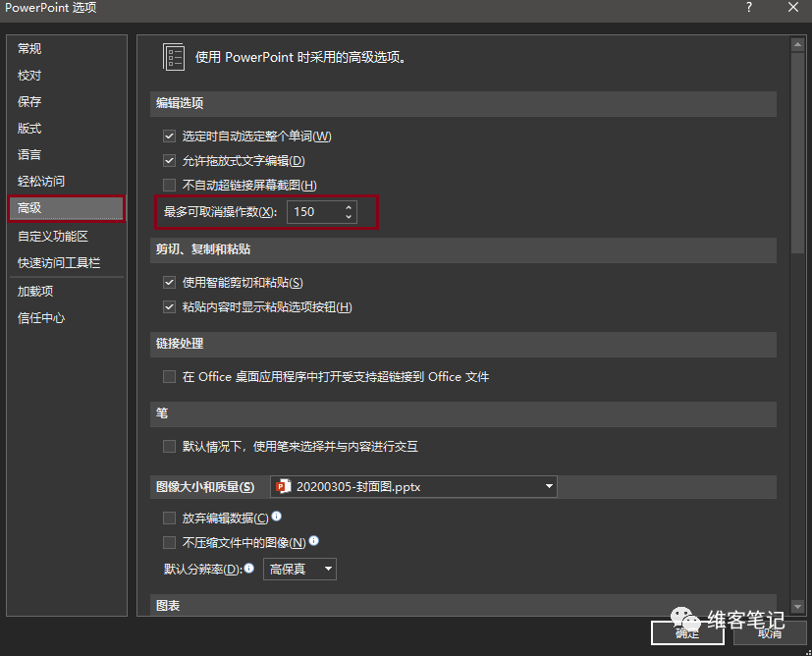Click info icon next to 不压缩文件中的图像
The image size is (812, 656).
click(x=314, y=541)
